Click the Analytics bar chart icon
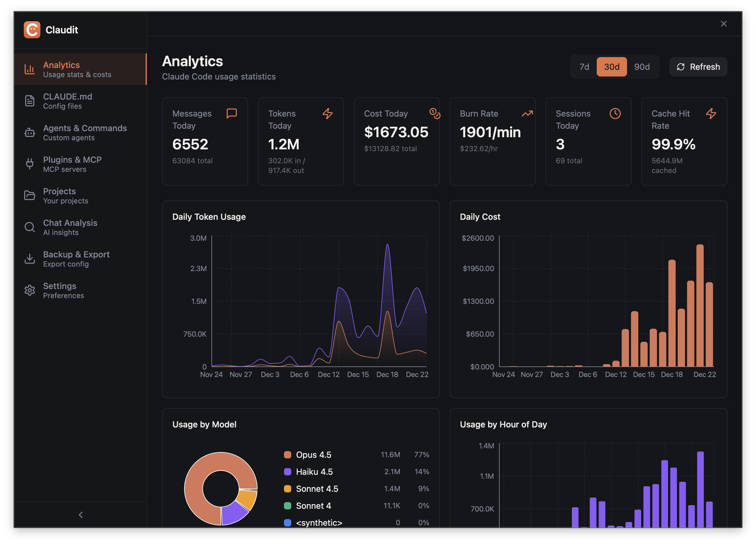Image resolution: width=756 pixels, height=544 pixels. coord(30,70)
